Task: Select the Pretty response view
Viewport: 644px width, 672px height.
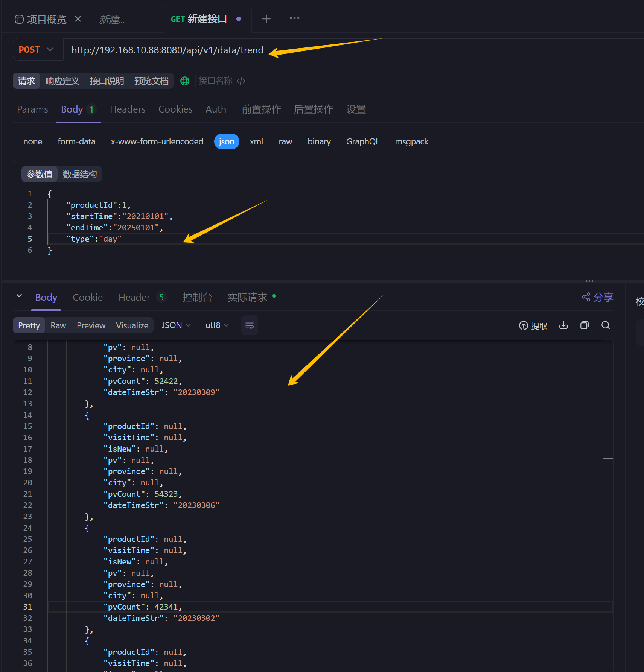Action: pyautogui.click(x=29, y=325)
